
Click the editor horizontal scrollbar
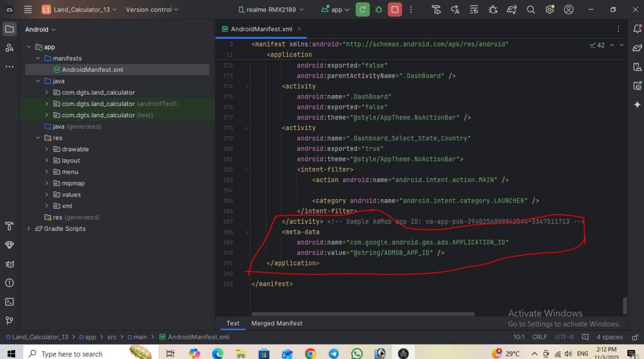(363, 314)
